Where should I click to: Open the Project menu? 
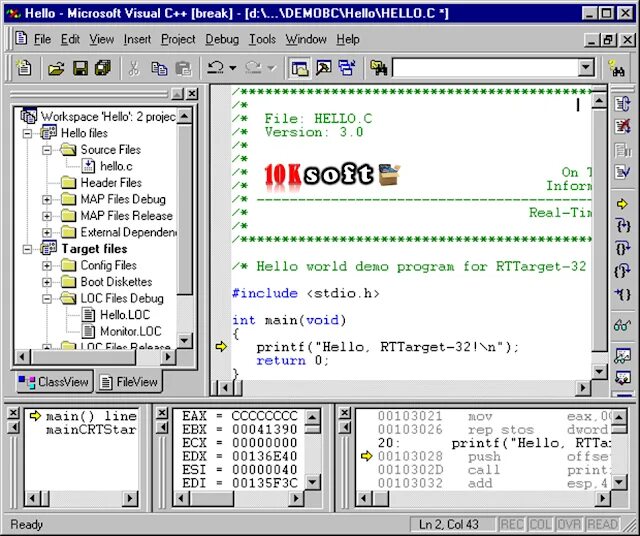[x=178, y=39]
